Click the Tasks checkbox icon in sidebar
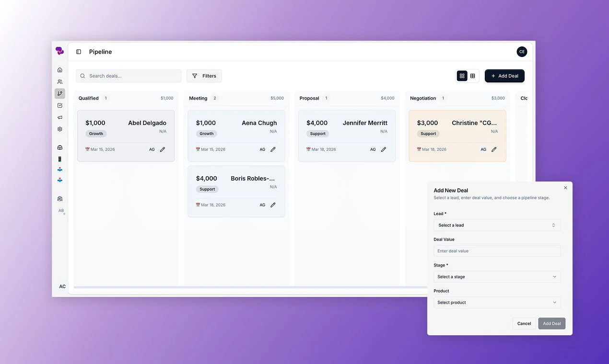Screen dimensions: 609x364 pyautogui.click(x=59, y=105)
